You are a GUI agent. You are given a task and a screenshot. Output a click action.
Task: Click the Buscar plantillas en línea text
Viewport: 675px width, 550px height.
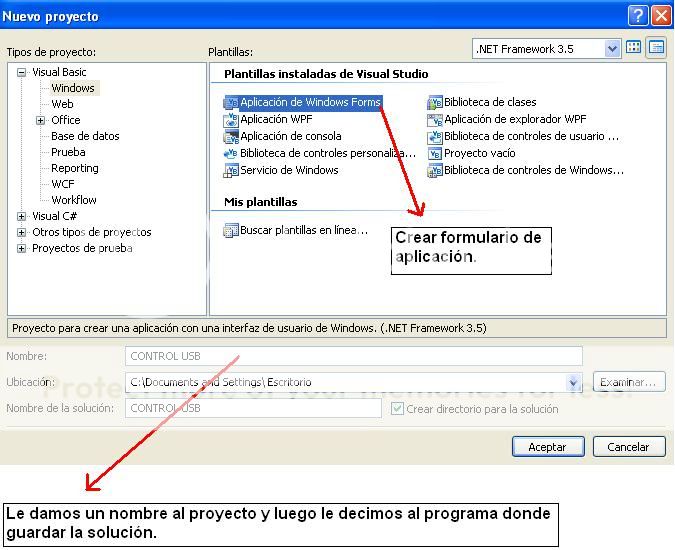point(304,230)
